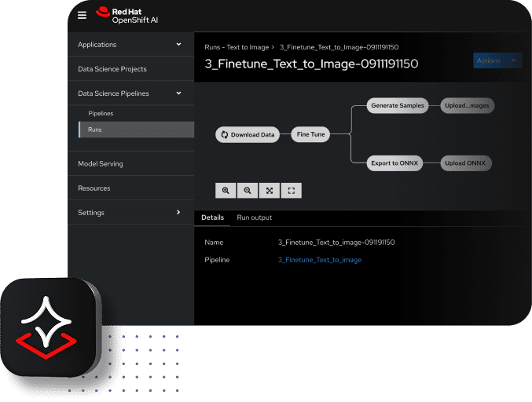
Task: Click the OpenShift AI sparkle app icon
Action: (x=50, y=327)
